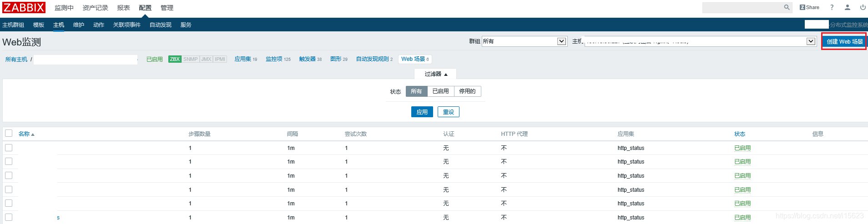Viewport: 868px width, 224px height.
Task: Open user profile icon
Action: (848, 7)
